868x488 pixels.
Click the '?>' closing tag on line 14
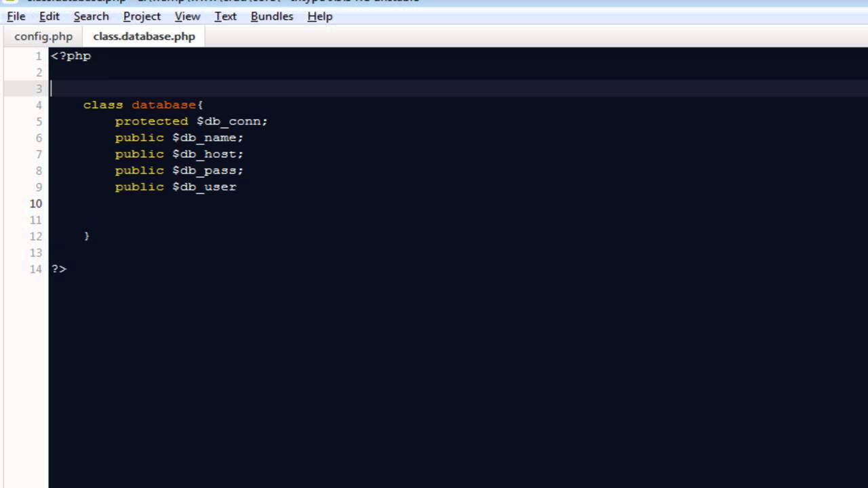tap(59, 269)
